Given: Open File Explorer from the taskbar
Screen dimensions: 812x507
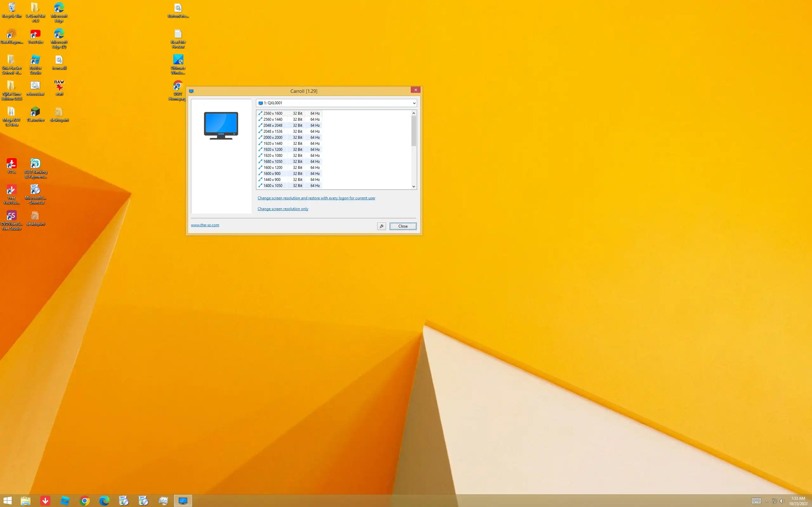Looking at the screenshot, I should click(x=25, y=501).
